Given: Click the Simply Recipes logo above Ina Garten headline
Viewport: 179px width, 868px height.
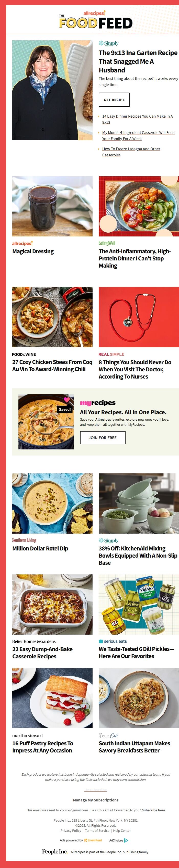Looking at the screenshot, I should [x=108, y=43].
